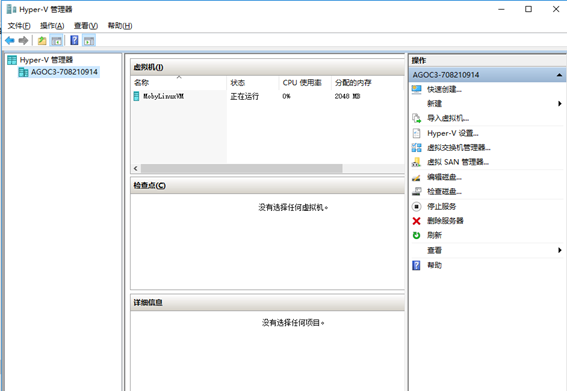Click the MobyLinuxVM virtual machine icon
Viewport: 567px width, 391px height.
pyautogui.click(x=136, y=96)
